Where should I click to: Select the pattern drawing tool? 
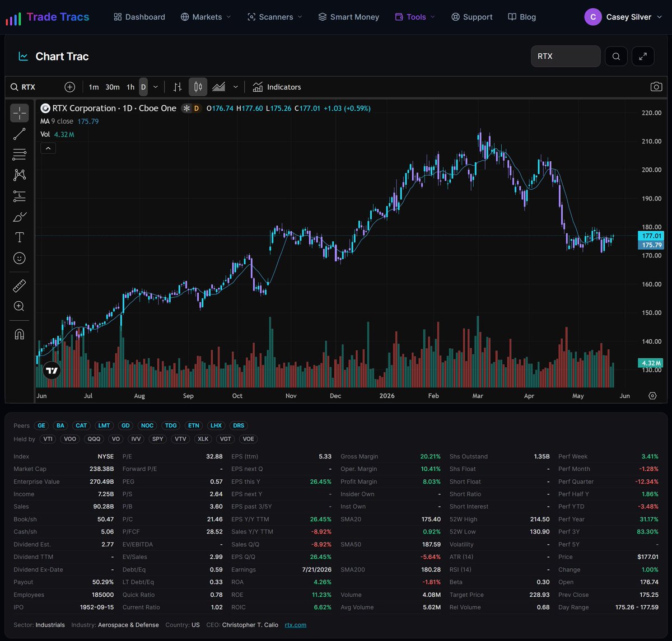click(x=20, y=175)
